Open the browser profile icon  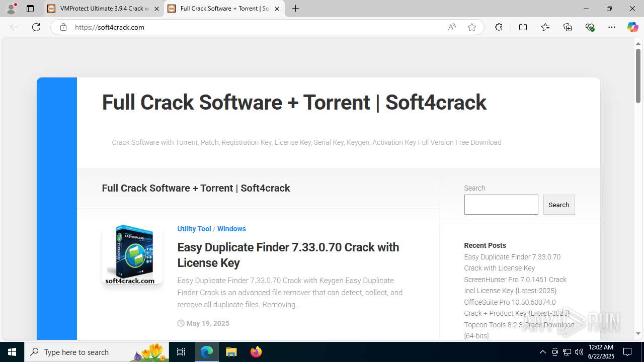tap(11, 9)
